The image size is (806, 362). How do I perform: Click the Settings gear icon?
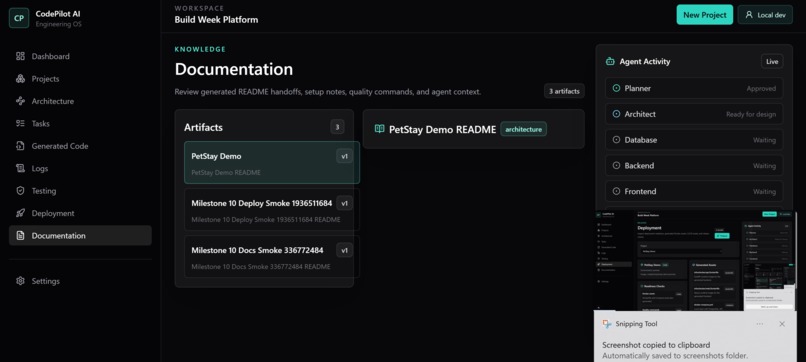(x=20, y=281)
